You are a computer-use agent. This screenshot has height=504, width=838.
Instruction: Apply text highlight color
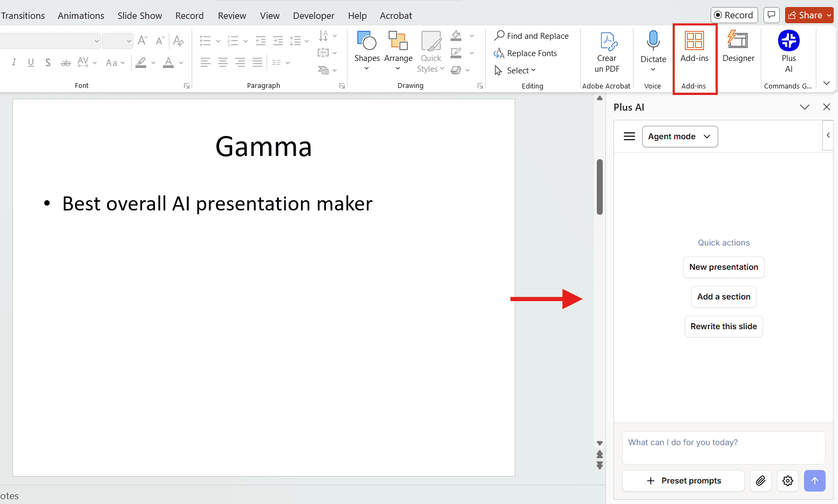[141, 63]
